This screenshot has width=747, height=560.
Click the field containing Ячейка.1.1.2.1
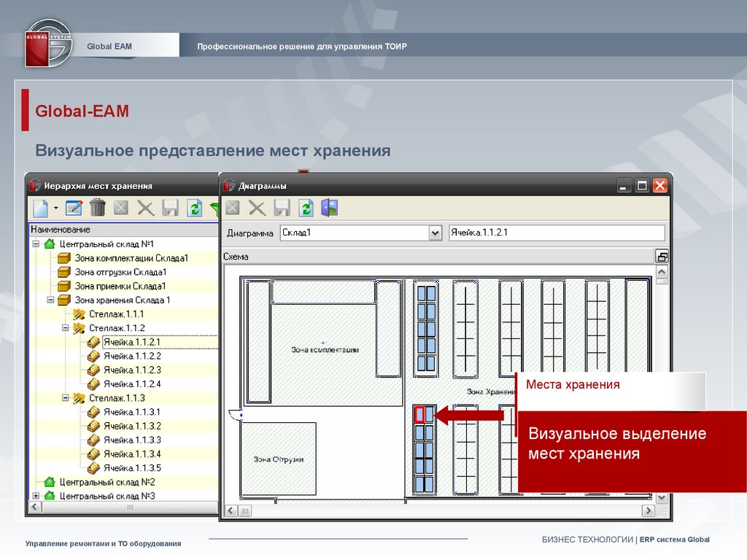pyautogui.click(x=557, y=233)
